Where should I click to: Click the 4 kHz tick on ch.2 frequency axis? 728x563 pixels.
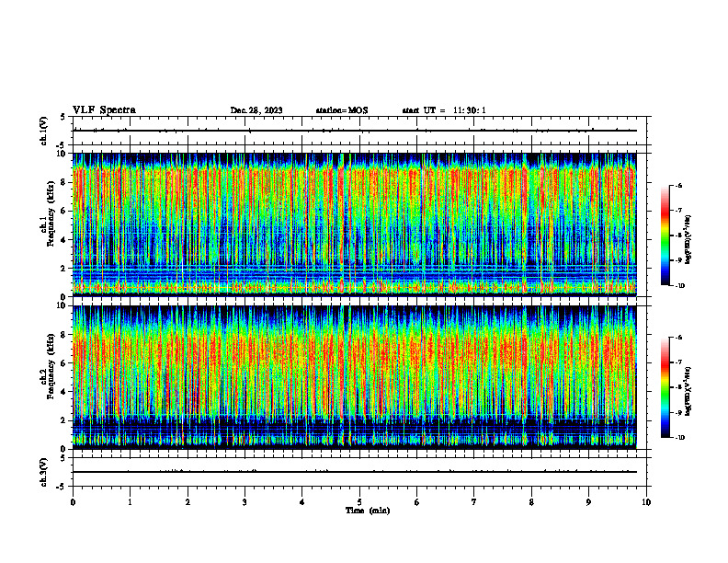pyautogui.click(x=64, y=392)
